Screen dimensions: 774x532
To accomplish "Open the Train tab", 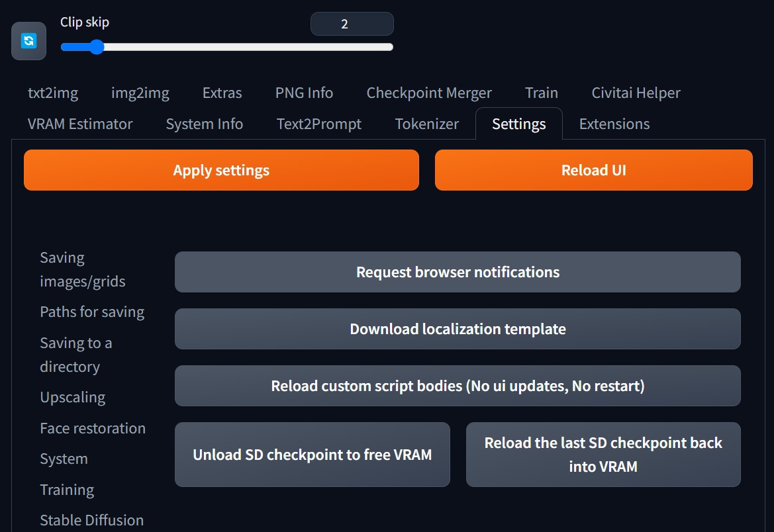I will 542,93.
